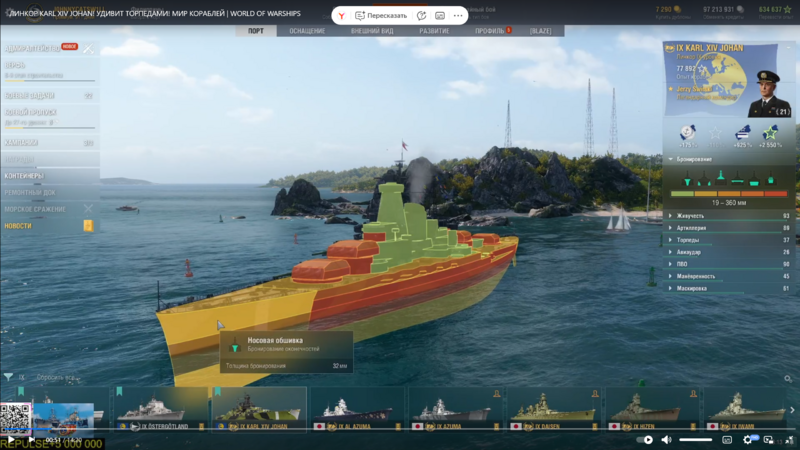Viewport: 800px width, 450px height.
Task: Open the ПОРТ tab
Action: coord(256,31)
